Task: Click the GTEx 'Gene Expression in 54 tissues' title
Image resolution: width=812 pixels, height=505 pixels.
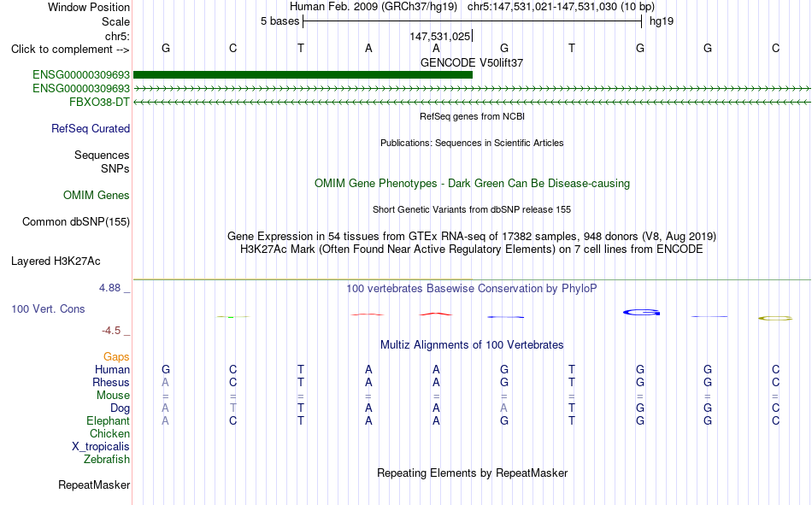Action: coord(472,236)
